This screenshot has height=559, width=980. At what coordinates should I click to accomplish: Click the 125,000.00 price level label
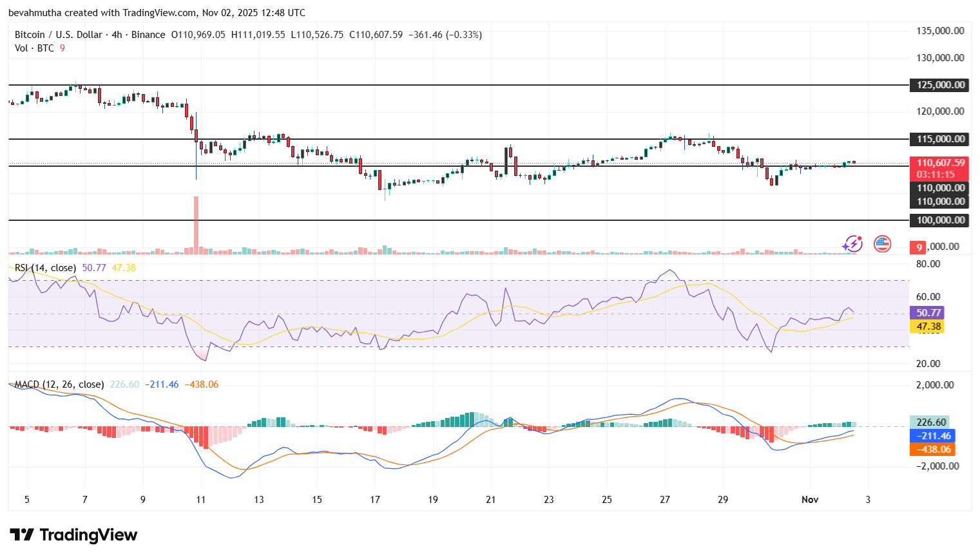[938, 85]
